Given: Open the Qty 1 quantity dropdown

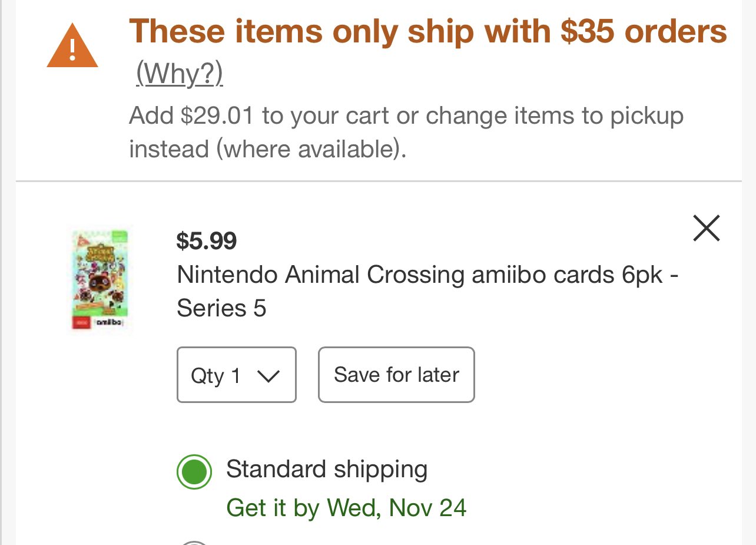Looking at the screenshot, I should tap(236, 375).
